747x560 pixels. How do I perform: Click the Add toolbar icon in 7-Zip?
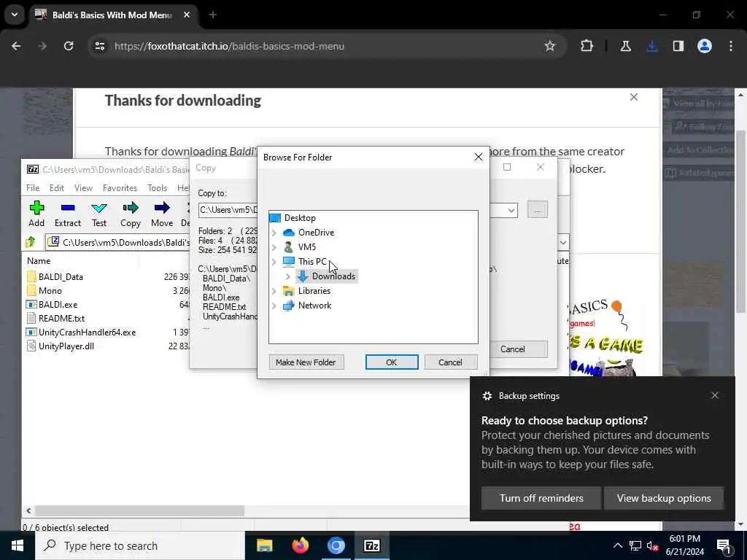36,214
